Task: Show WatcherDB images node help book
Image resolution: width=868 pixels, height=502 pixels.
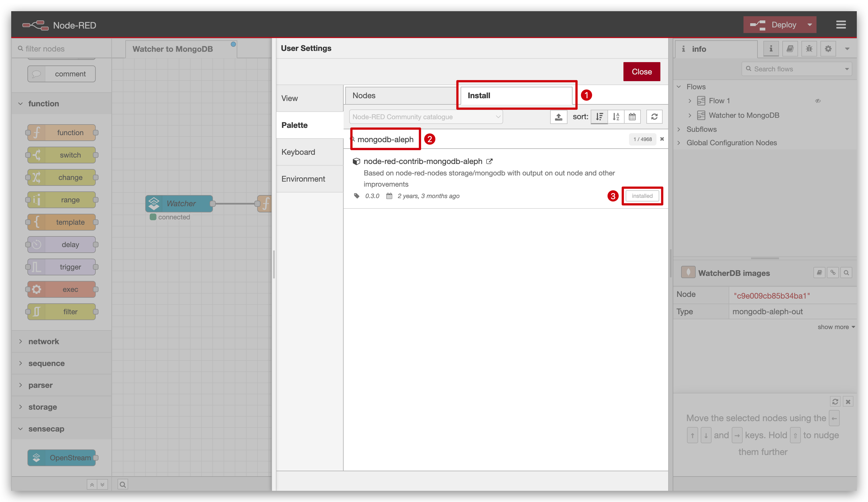Action: 819,273
